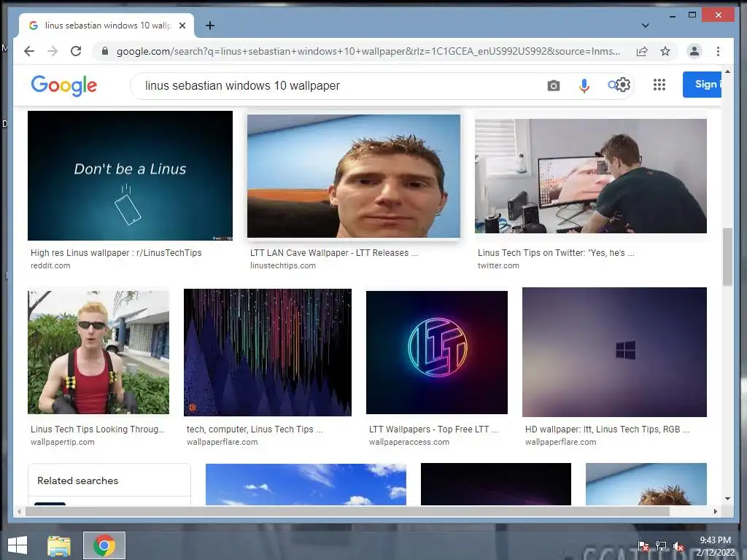Screen dimensions: 747x560
Task: Open File Explorer from taskbar
Action: 58,545
